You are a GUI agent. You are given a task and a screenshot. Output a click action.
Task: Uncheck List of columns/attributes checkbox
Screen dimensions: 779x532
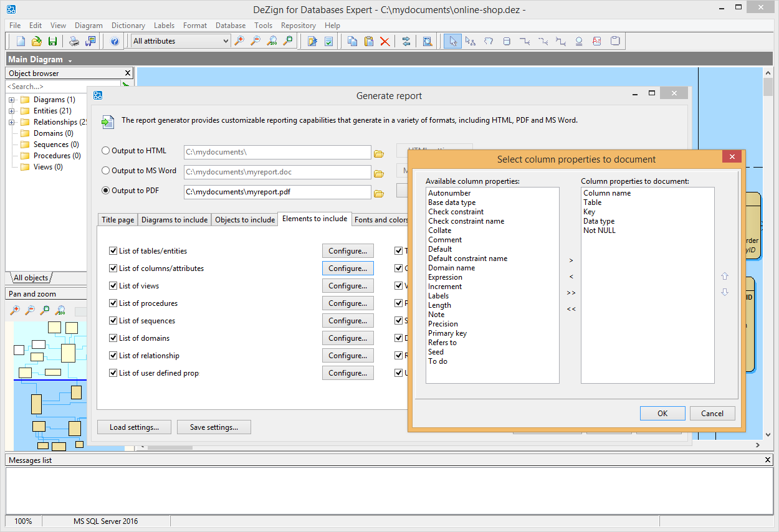pyautogui.click(x=113, y=268)
